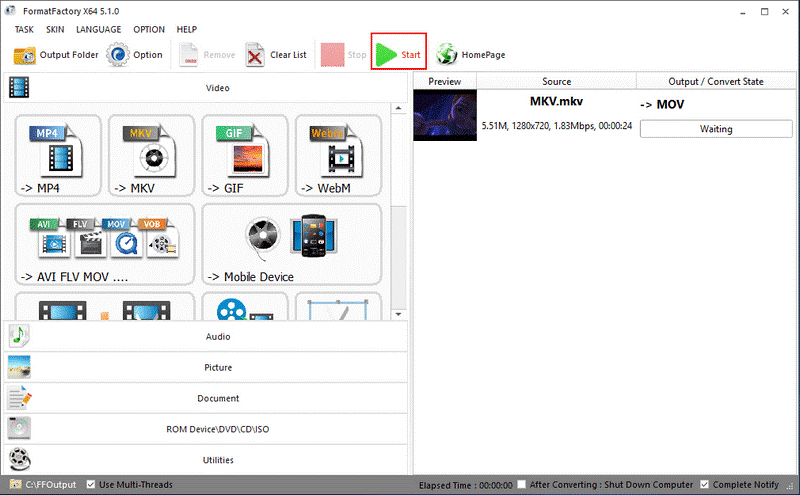Click the music note Audio icon
The width and height of the screenshot is (800, 495).
click(19, 336)
